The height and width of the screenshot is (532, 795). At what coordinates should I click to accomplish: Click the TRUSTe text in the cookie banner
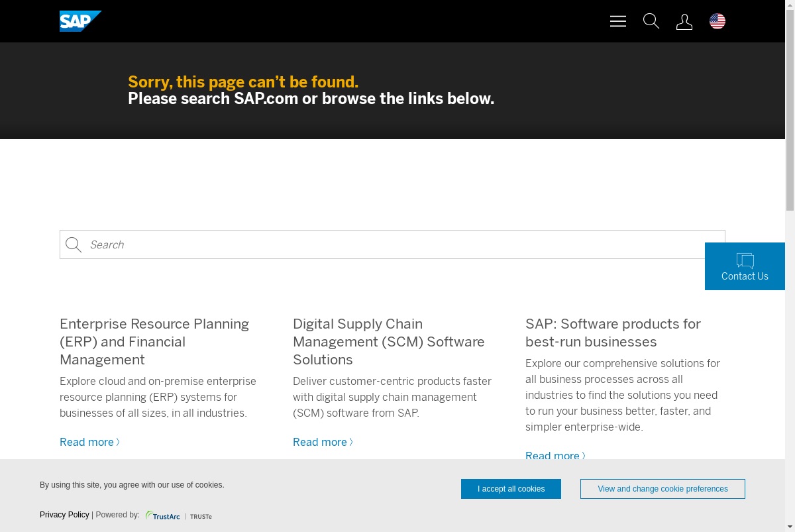[201, 516]
